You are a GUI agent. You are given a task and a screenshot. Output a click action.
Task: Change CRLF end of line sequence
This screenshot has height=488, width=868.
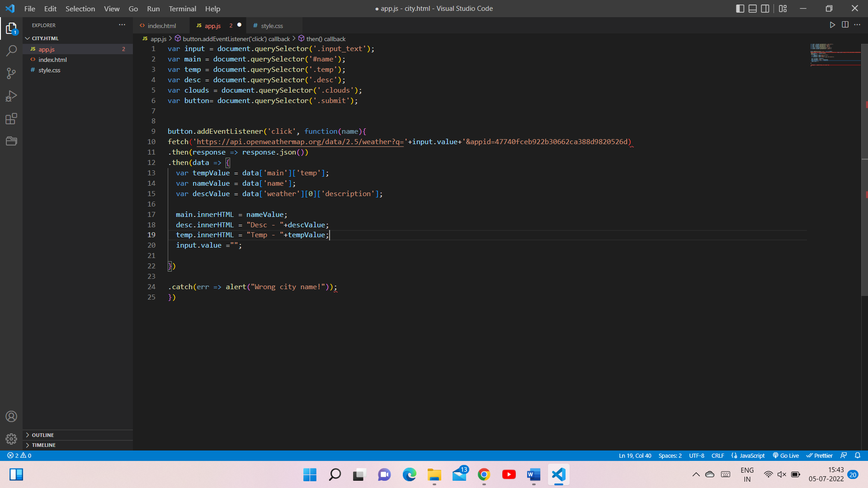[717, 455]
